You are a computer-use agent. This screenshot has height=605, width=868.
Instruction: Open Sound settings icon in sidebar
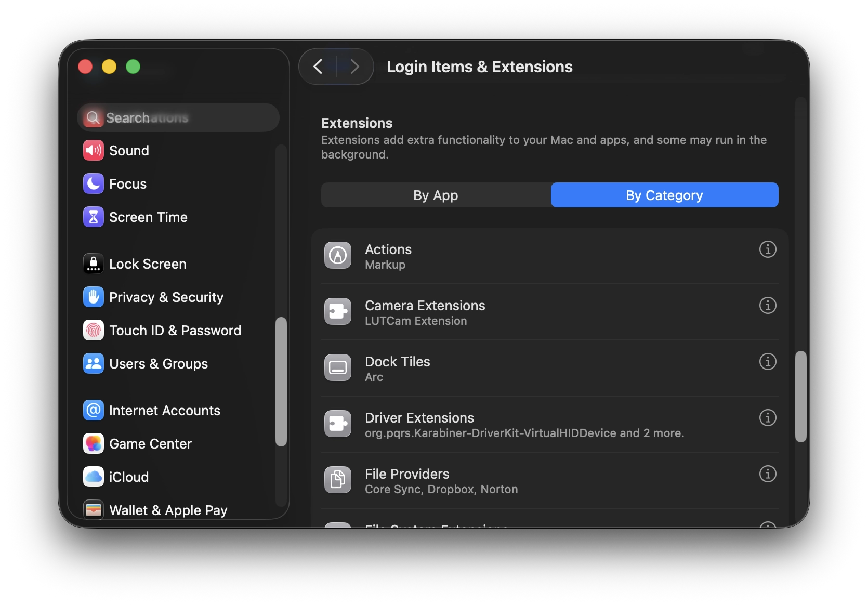pyautogui.click(x=94, y=151)
